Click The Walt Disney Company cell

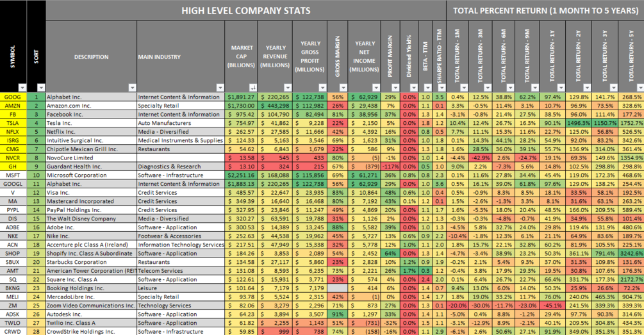pos(91,218)
